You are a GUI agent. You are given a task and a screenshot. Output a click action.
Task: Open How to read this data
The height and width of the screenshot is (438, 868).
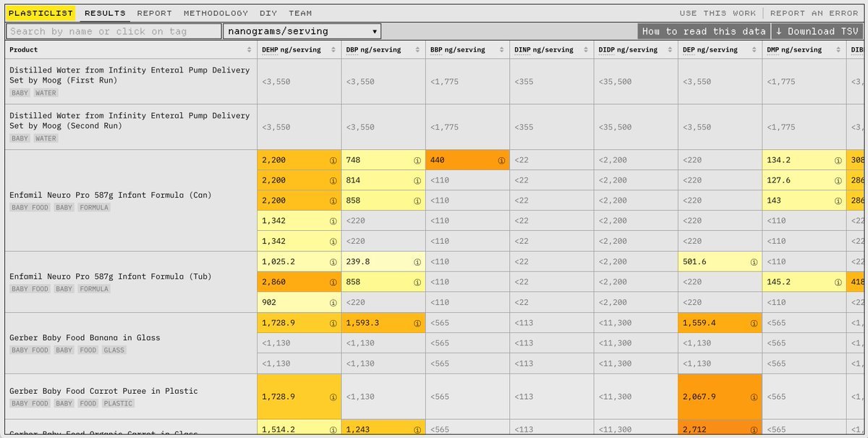coord(703,31)
